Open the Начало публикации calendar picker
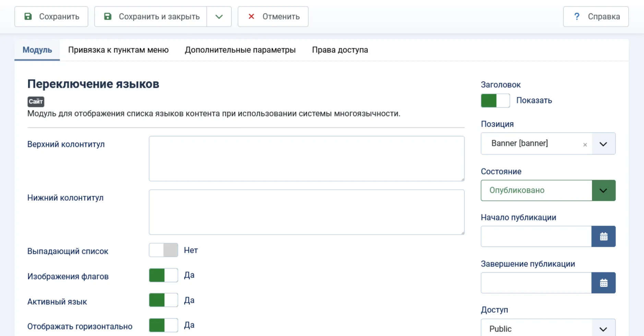 [603, 236]
